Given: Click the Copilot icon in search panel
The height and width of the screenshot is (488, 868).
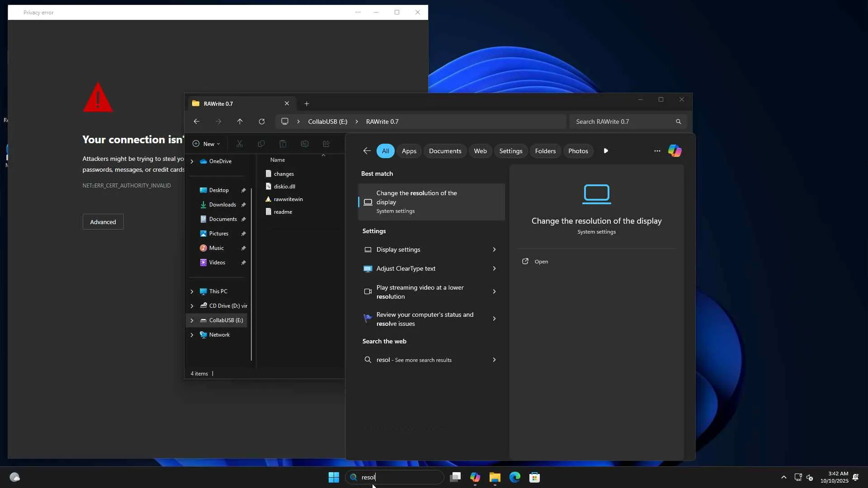Looking at the screenshot, I should click(675, 151).
